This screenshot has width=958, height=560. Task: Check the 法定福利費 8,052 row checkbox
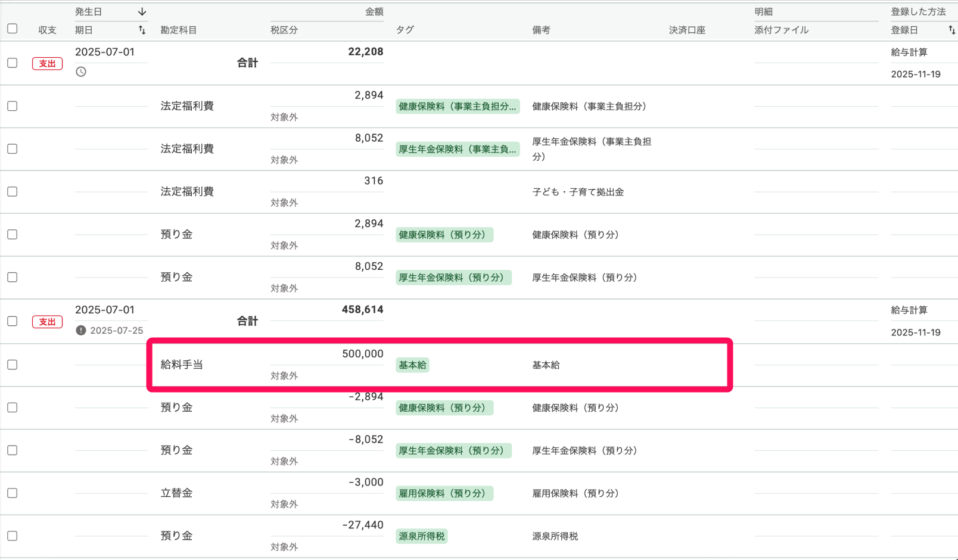[13, 149]
